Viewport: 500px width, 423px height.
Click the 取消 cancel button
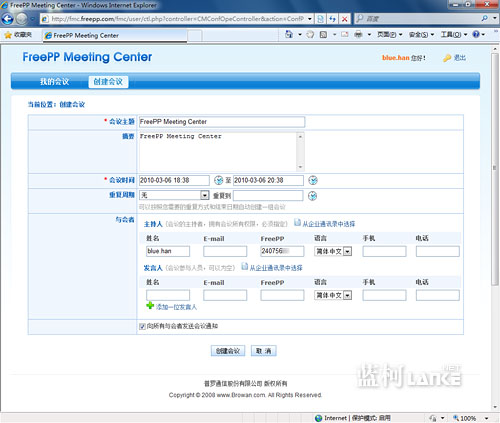pyautogui.click(x=263, y=351)
